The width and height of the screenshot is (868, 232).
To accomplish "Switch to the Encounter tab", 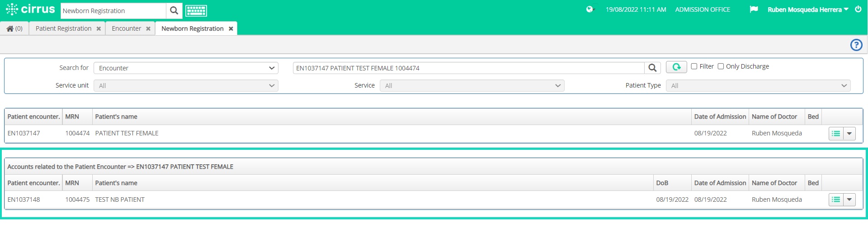I will point(127,28).
